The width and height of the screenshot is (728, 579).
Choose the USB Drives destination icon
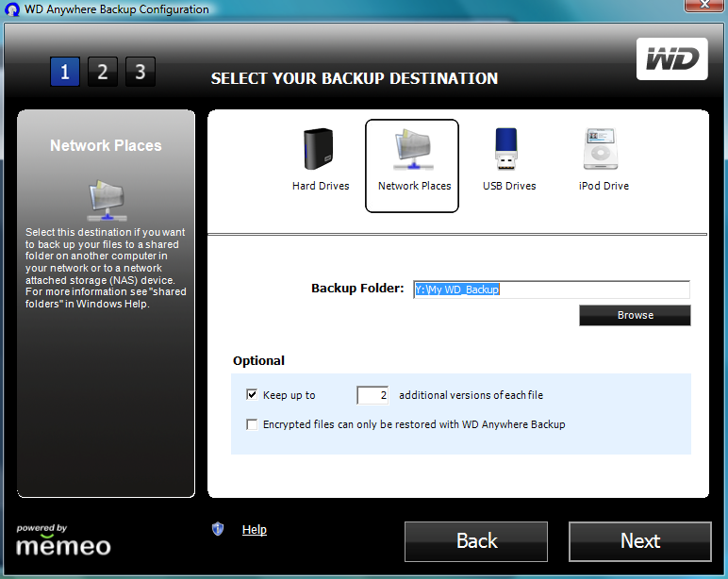pos(506,150)
